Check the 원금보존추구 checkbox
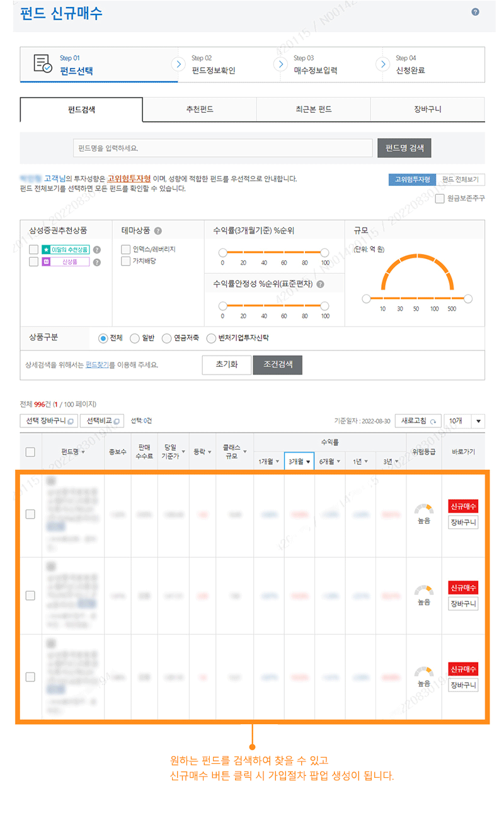504x827 pixels. pos(440,199)
